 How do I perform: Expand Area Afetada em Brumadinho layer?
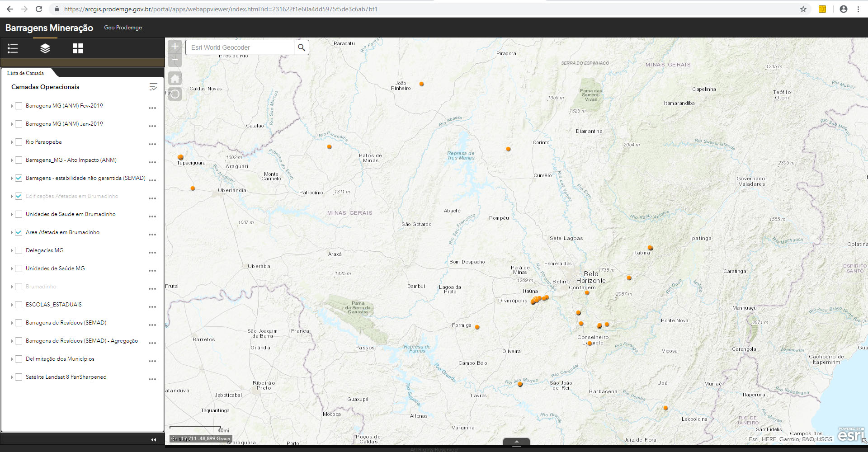pyautogui.click(x=12, y=232)
